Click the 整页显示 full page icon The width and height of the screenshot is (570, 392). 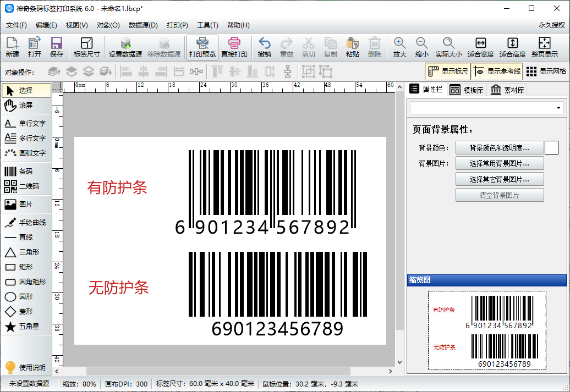point(544,47)
